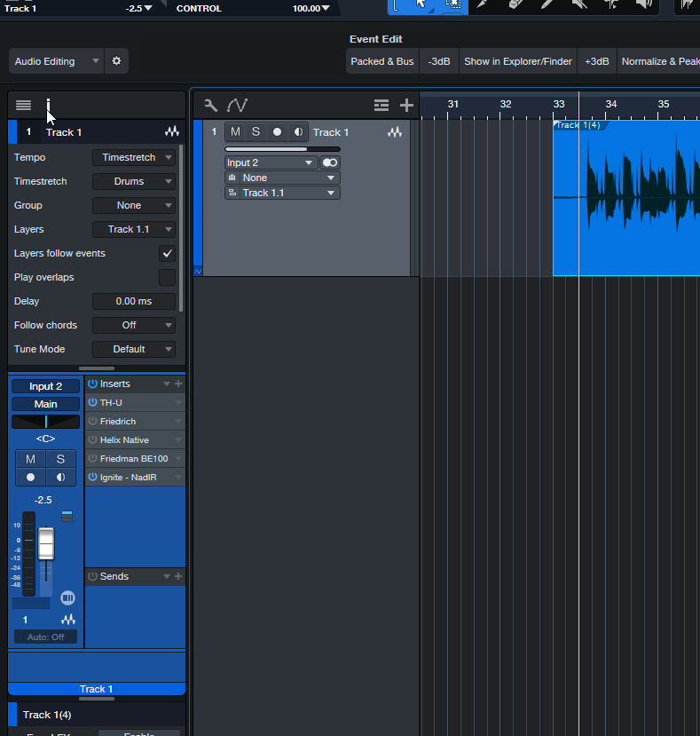Add an insert with Inserts plus icon
This screenshot has height=736, width=700.
[x=178, y=384]
